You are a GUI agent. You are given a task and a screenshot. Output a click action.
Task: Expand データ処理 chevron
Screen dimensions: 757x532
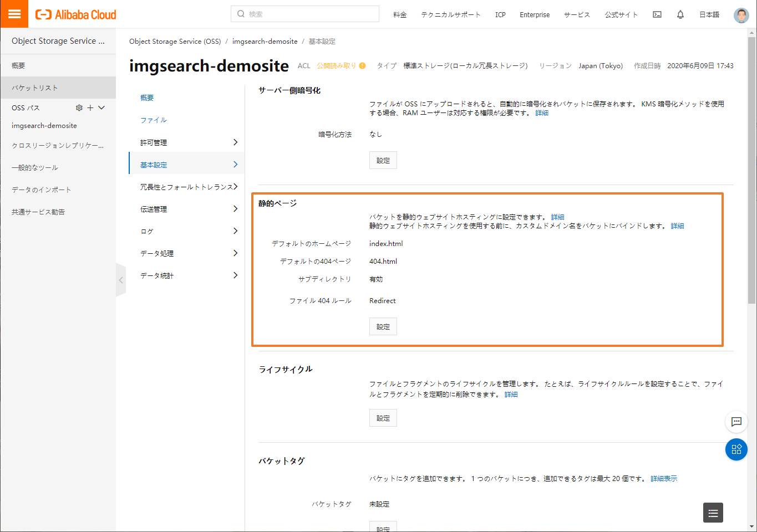click(x=235, y=253)
